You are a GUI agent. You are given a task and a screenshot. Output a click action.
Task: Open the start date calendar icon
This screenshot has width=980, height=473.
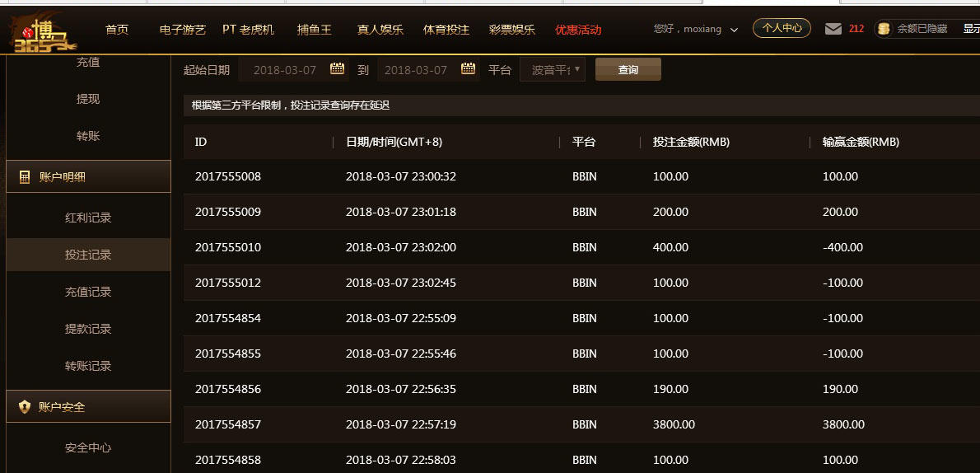click(337, 69)
